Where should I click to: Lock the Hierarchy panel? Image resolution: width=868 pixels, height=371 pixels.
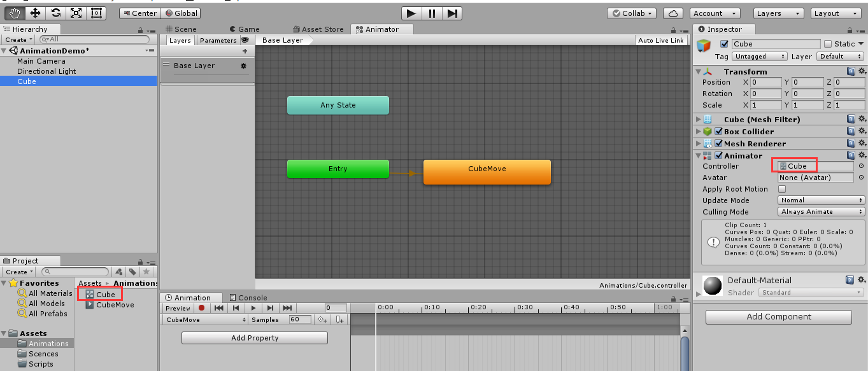click(140, 31)
